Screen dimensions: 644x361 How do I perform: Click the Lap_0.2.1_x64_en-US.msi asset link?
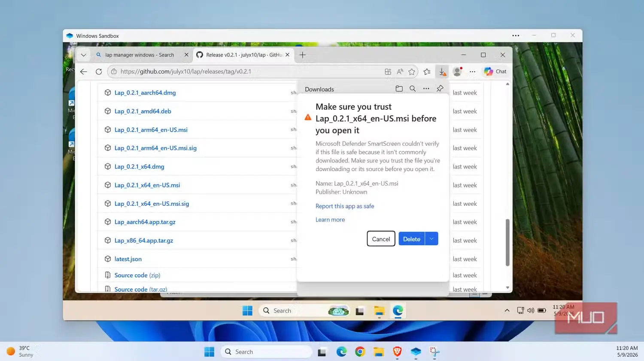[x=147, y=185]
